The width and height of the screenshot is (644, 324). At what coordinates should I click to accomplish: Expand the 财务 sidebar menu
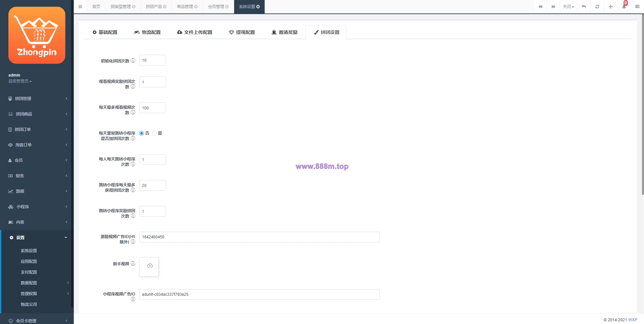pos(37,176)
